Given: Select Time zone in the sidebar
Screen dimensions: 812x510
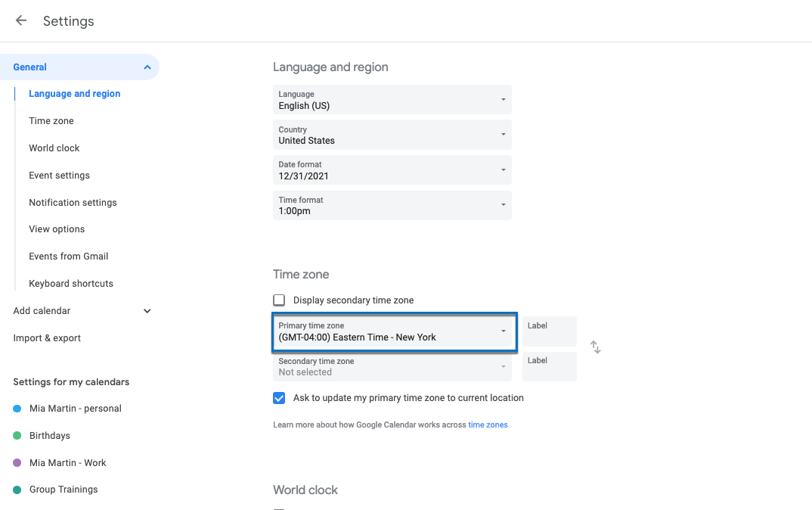Looking at the screenshot, I should click(x=51, y=121).
